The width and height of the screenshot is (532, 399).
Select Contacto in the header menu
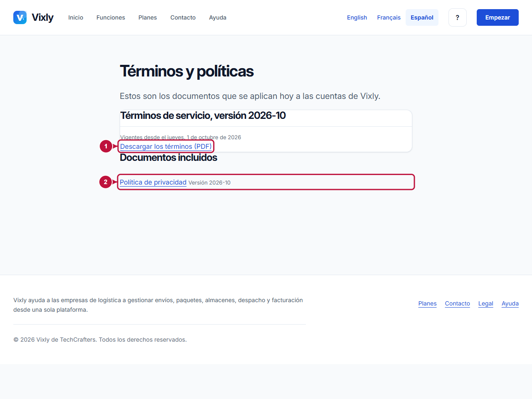[183, 17]
